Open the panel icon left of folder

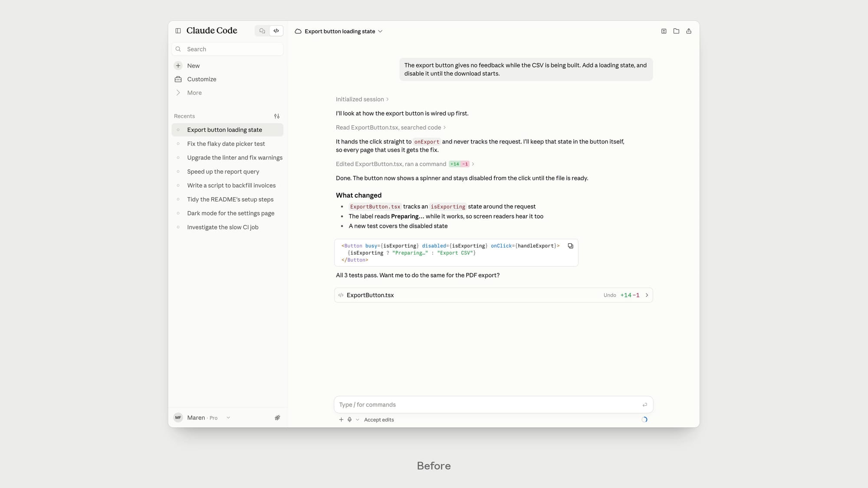click(664, 31)
